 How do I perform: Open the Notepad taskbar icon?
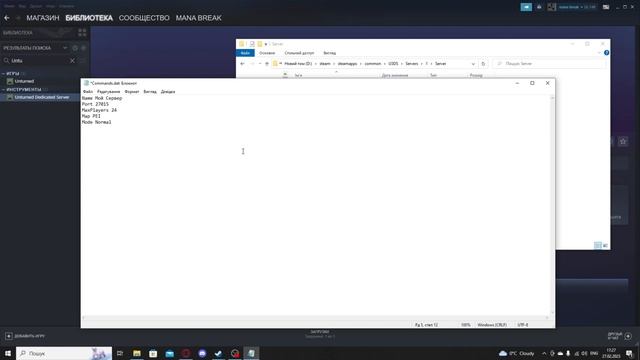[251, 353]
